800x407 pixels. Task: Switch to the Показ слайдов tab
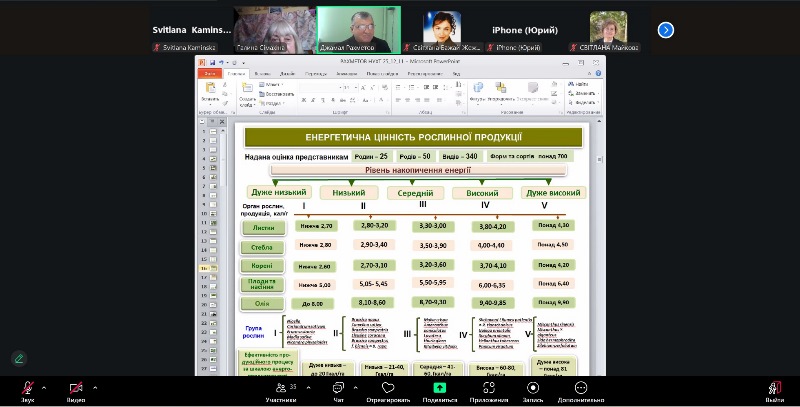382,73
